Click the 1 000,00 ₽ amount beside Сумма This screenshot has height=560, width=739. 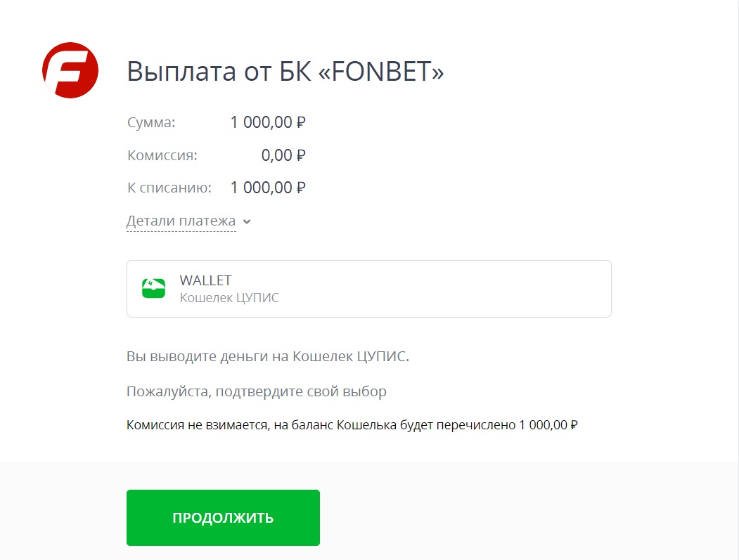268,123
